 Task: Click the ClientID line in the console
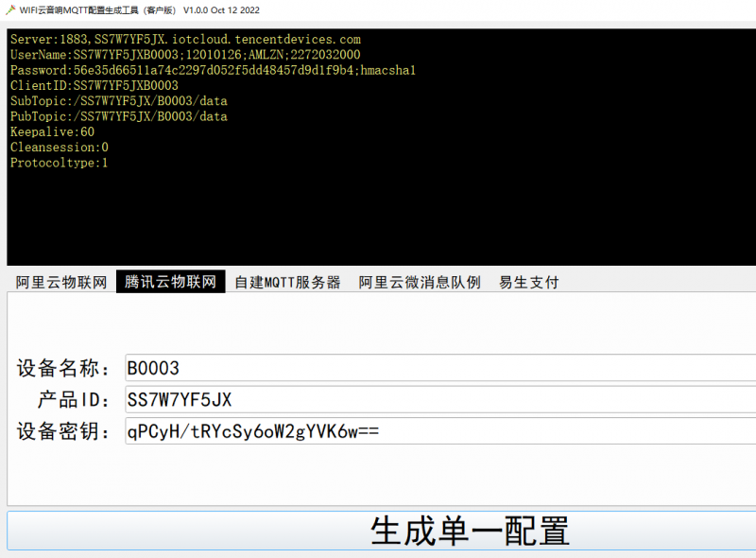[x=94, y=85]
